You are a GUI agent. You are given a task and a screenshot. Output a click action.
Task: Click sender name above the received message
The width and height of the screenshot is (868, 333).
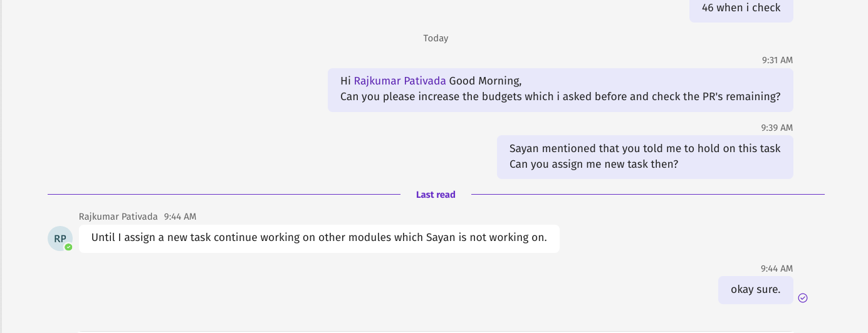click(118, 217)
